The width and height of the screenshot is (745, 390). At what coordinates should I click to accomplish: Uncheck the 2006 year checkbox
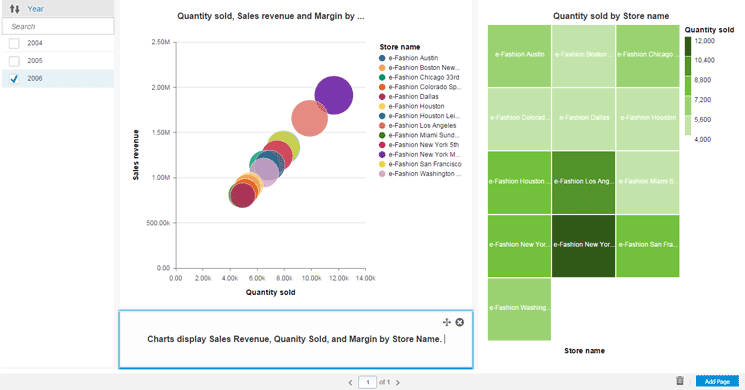coord(14,78)
